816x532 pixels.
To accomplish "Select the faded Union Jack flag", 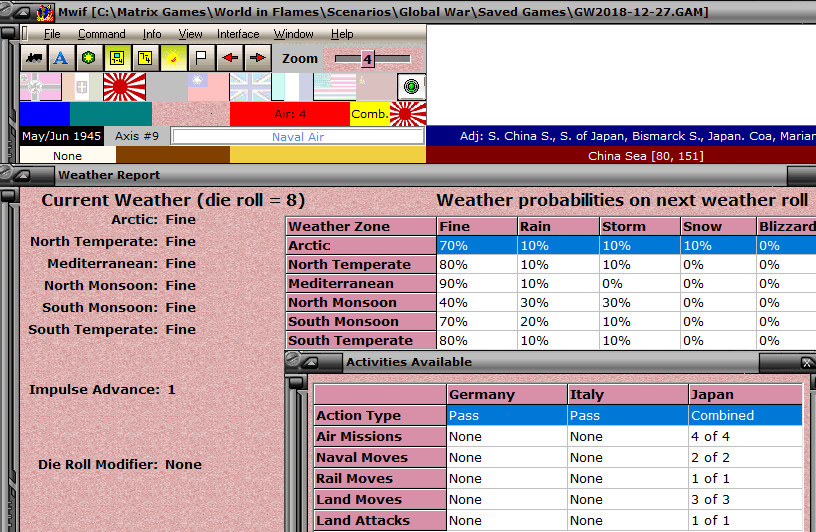I will pos(250,87).
